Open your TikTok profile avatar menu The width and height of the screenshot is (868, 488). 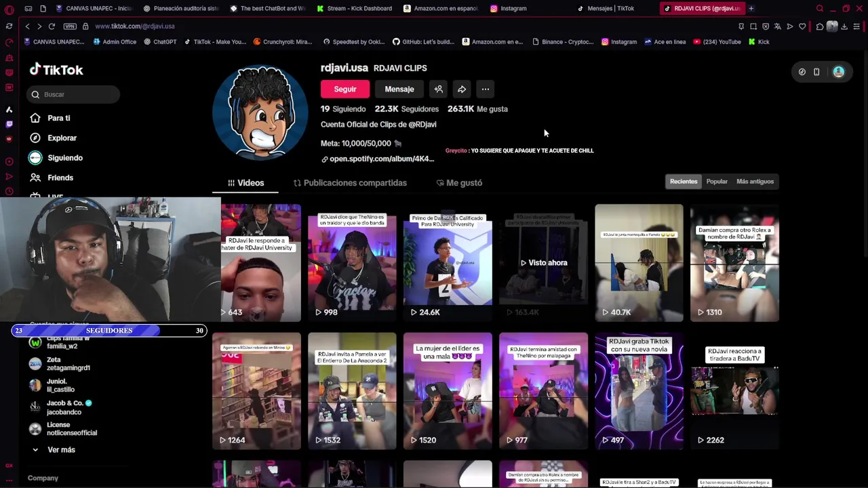coord(839,72)
